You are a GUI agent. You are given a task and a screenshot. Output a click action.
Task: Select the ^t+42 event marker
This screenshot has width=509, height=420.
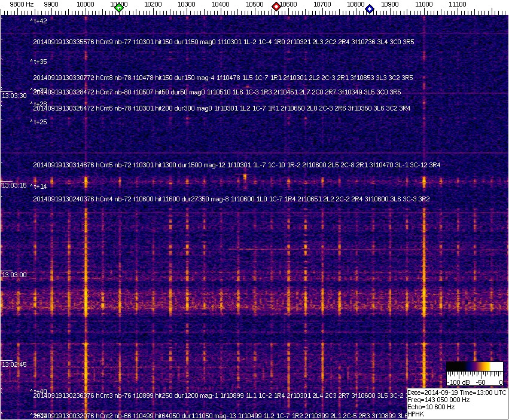tap(40, 21)
